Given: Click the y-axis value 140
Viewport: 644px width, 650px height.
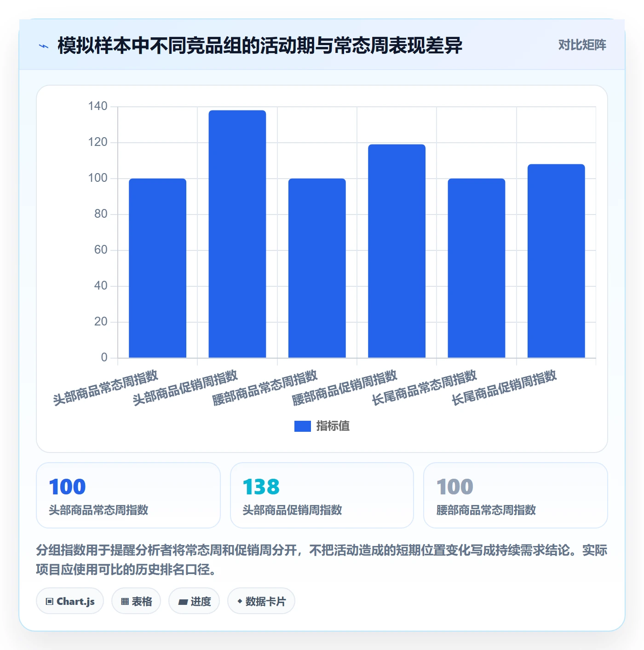Looking at the screenshot, I should coord(98,106).
